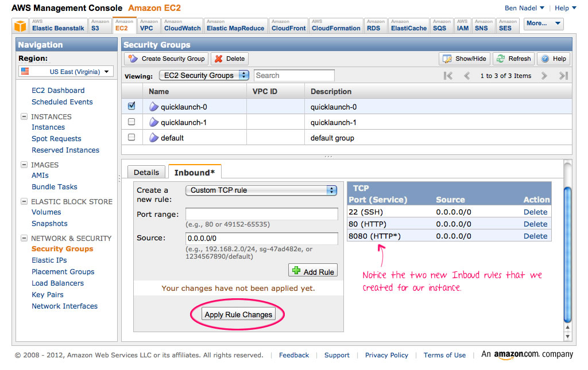Open the Elastic Beanstalk service tab
Screen dimensions: 588x370
tap(58, 25)
